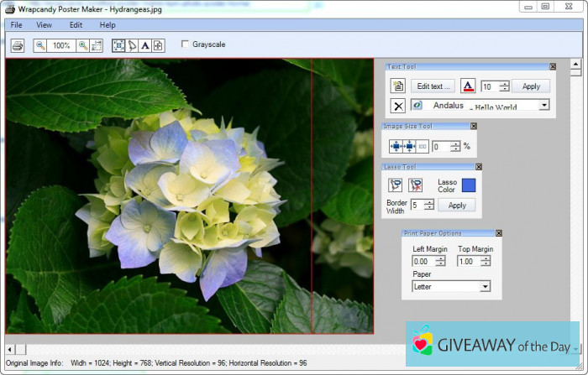588x375 pixels.
Task: Click the delete text X icon
Action: click(x=398, y=106)
